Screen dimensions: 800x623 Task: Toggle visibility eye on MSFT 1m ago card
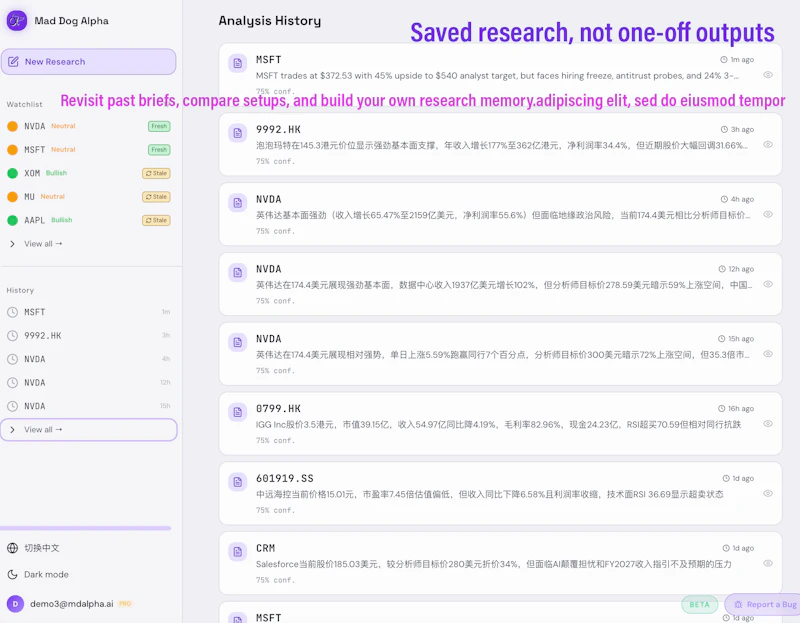click(767, 75)
